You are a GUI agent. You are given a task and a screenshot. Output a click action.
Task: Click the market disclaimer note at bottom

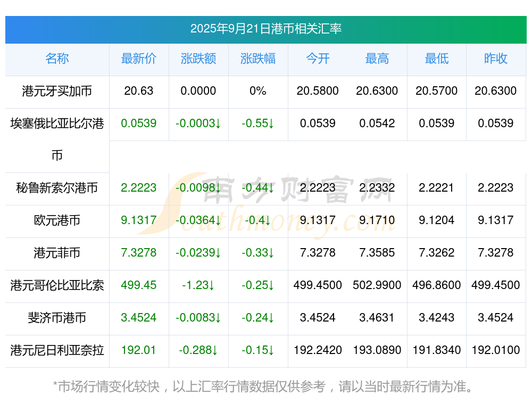click(263, 386)
